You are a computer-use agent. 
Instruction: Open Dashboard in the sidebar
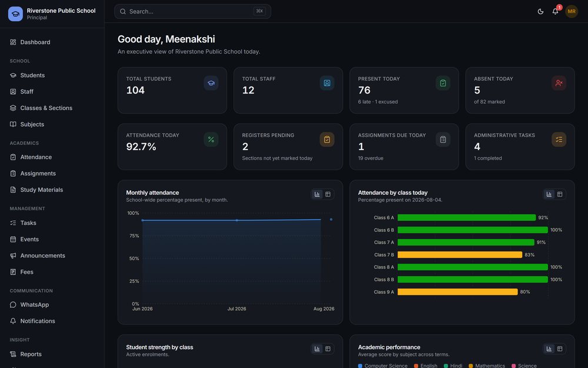tap(52, 42)
